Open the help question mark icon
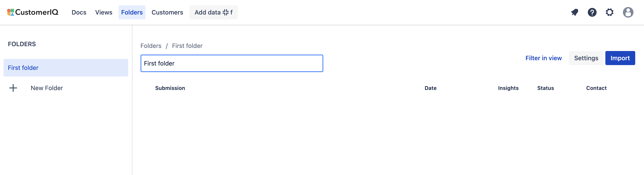The image size is (644, 175). coord(592,12)
